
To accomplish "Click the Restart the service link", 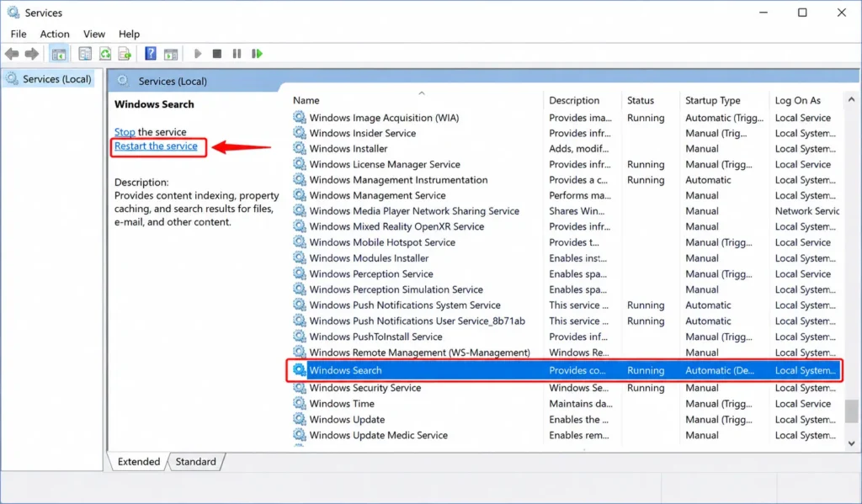I will 156,146.
